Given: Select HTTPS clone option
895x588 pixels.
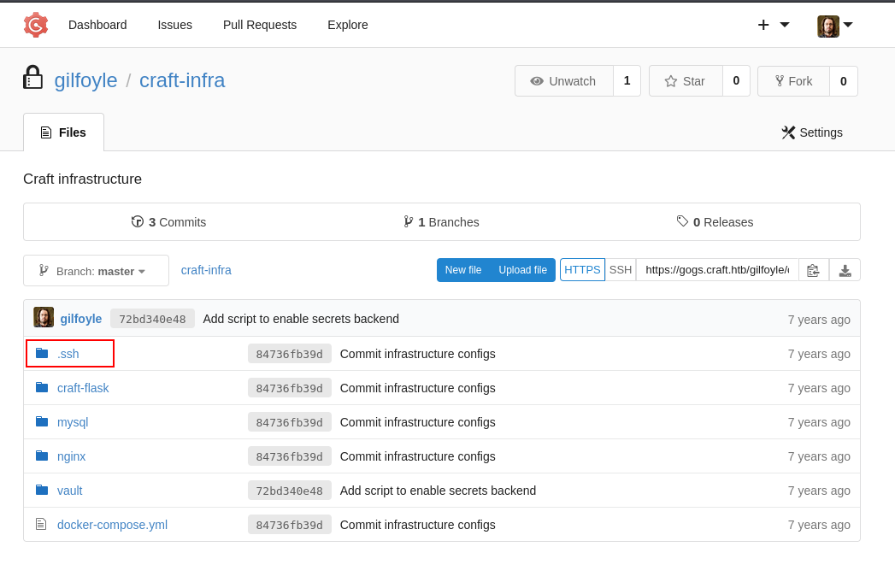Looking at the screenshot, I should 582,269.
